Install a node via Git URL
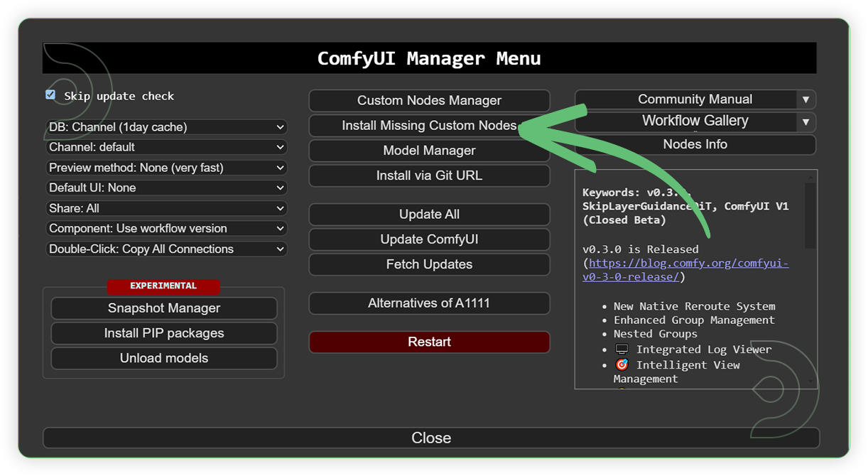The width and height of the screenshot is (868, 476). (x=429, y=175)
